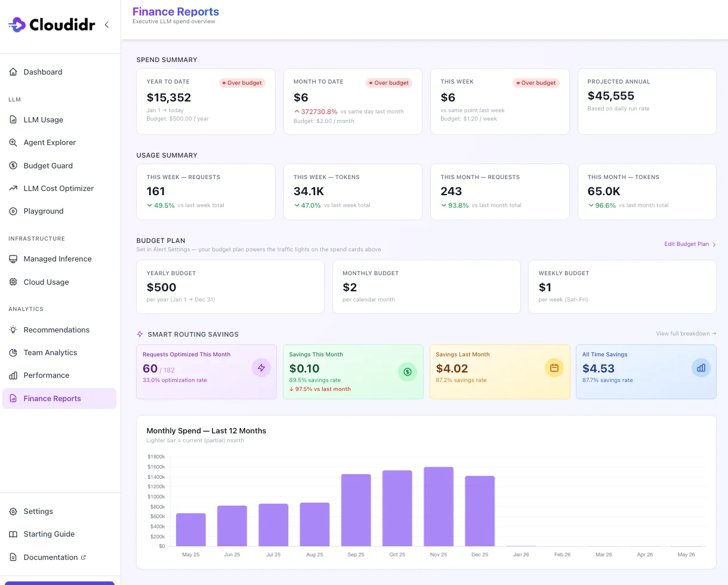
Task: Click the Recommendations lightbulb icon
Action: pos(13,330)
